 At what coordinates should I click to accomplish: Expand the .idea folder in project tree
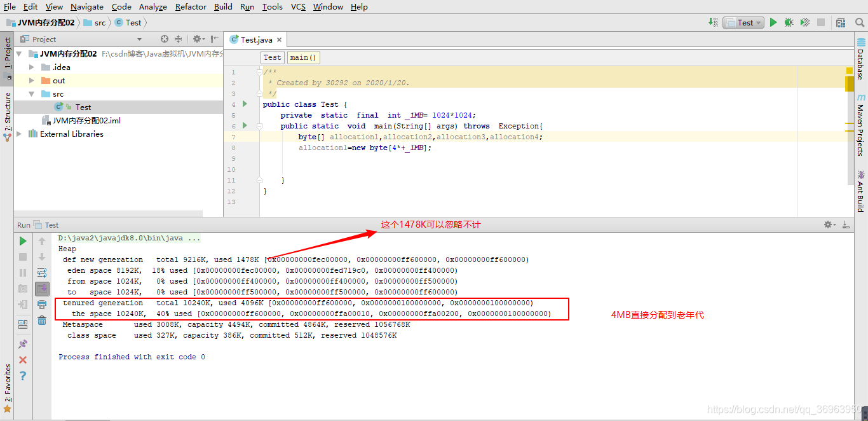pos(32,67)
